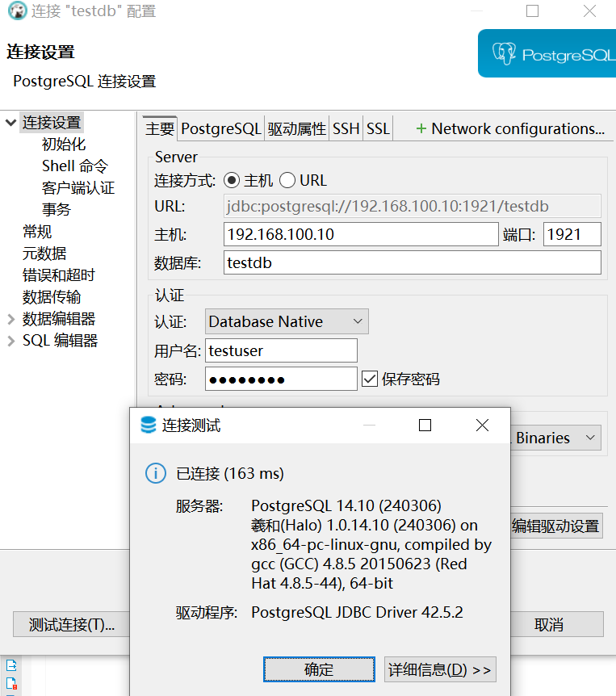Select 数据编辑器 in the left tree

click(x=59, y=319)
